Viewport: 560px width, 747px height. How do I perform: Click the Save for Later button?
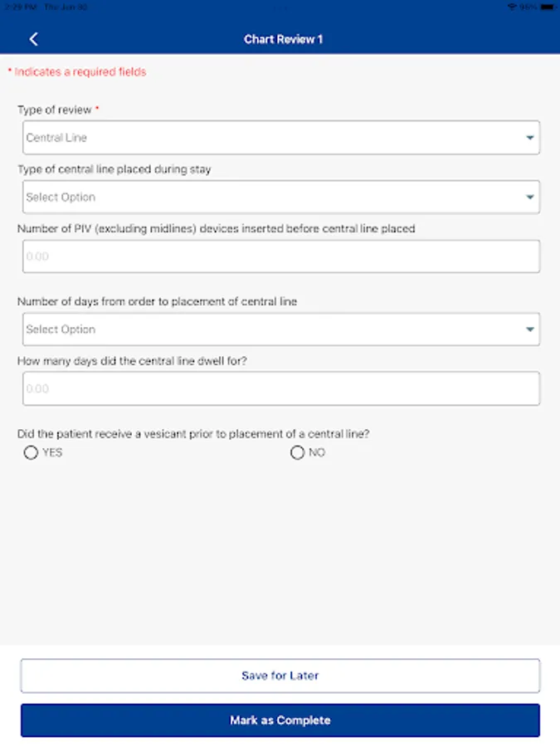(280, 676)
